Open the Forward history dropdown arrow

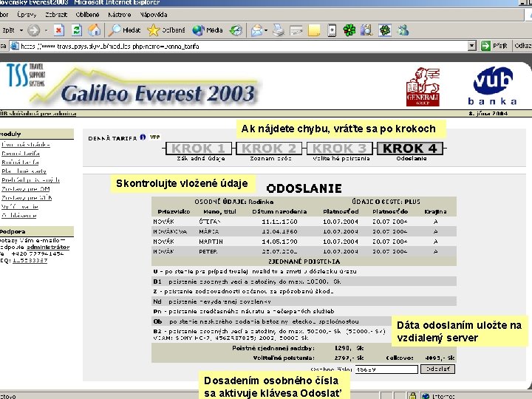pyautogui.click(x=46, y=30)
